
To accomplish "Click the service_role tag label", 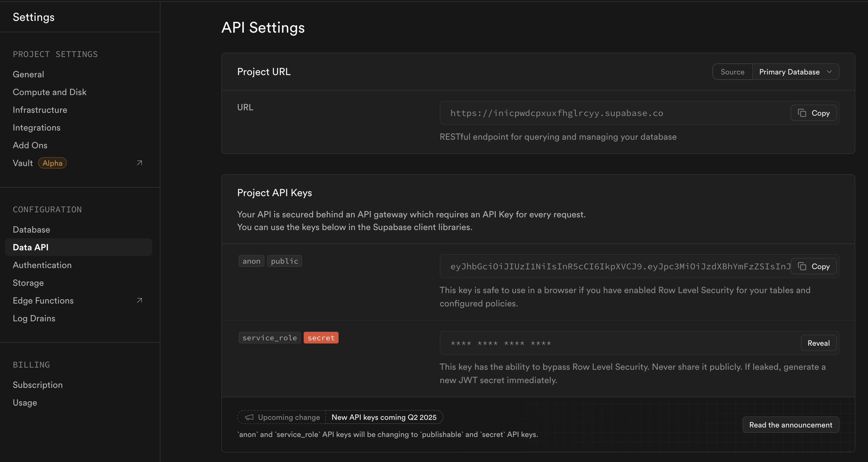I will pyautogui.click(x=269, y=338).
